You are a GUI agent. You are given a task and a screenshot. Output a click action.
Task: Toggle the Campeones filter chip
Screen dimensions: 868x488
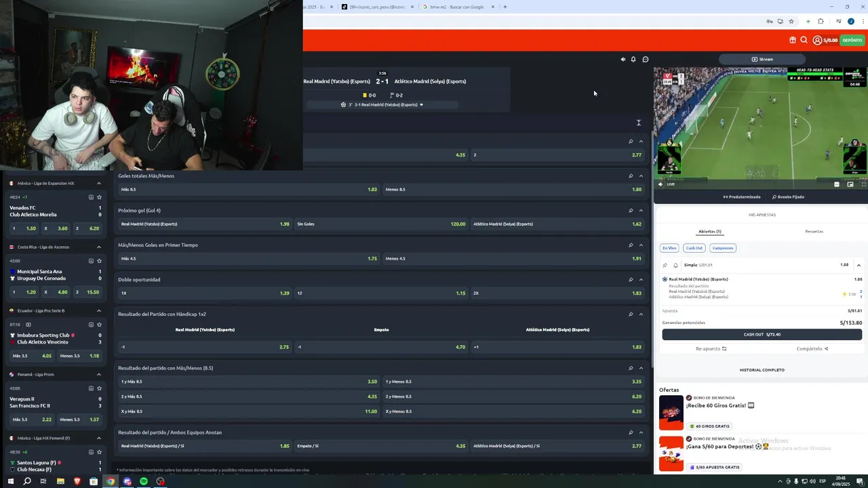point(722,248)
